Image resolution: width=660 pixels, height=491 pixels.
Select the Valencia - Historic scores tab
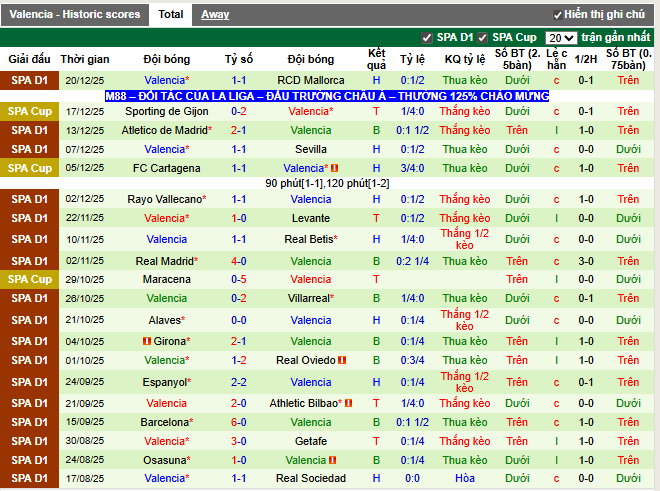(75, 14)
